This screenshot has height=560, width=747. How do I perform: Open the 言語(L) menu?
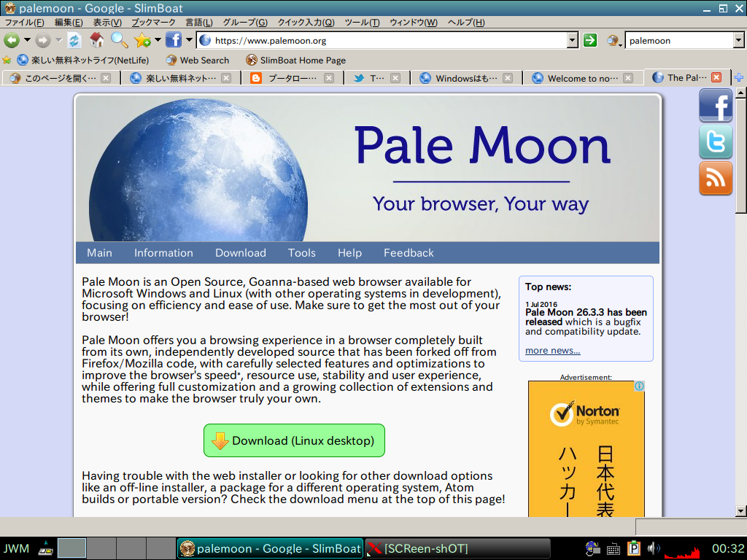tap(198, 23)
